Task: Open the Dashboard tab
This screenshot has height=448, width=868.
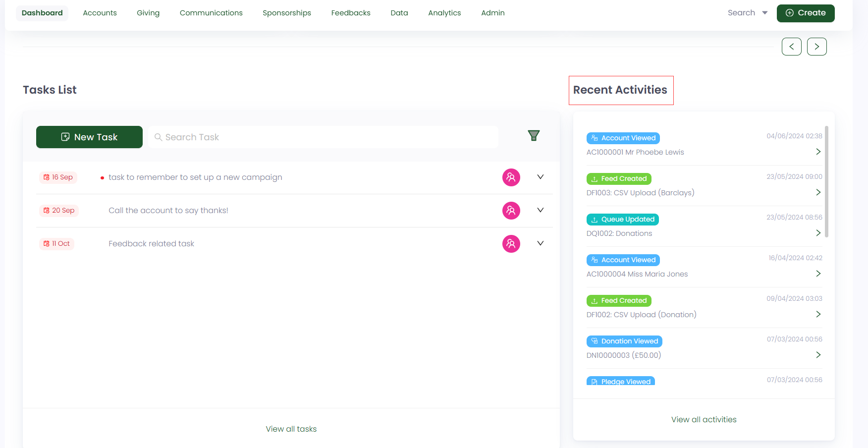Action: click(42, 13)
